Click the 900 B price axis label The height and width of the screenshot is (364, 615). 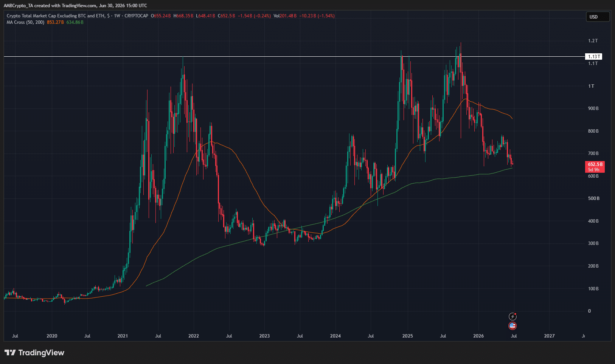[x=593, y=108]
